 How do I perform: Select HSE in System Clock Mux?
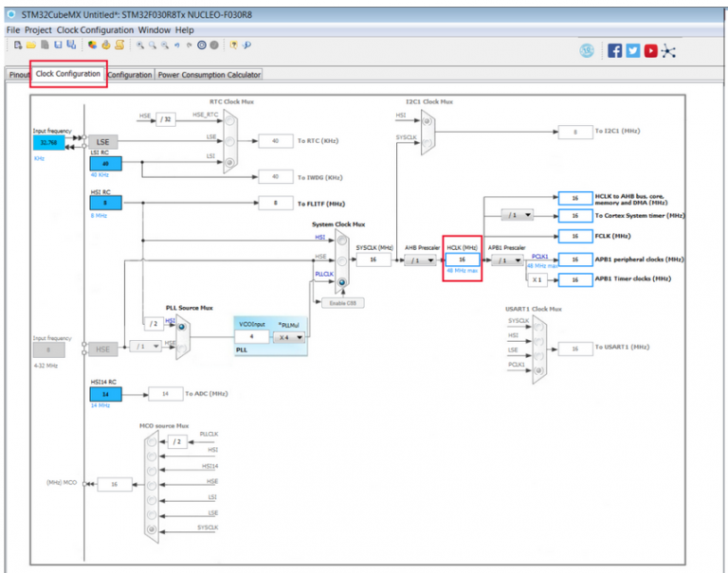point(342,261)
